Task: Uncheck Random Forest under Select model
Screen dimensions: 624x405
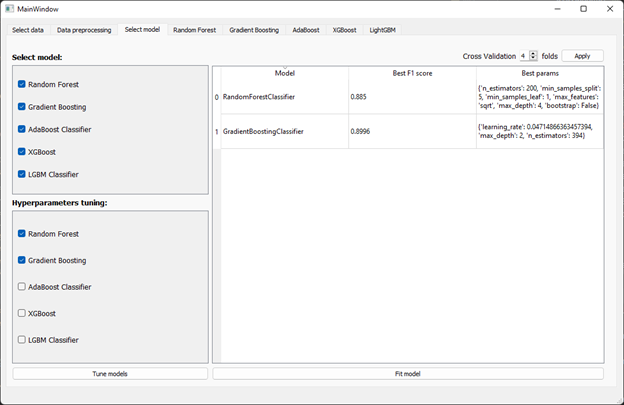Action: point(22,84)
